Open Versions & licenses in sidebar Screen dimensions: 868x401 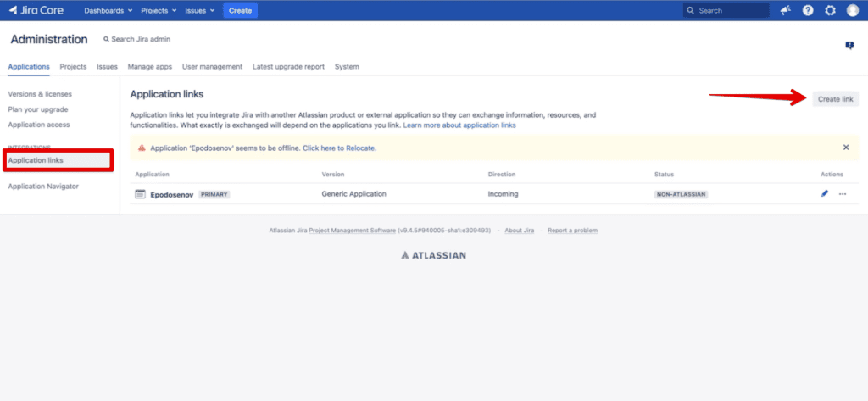[x=40, y=94]
